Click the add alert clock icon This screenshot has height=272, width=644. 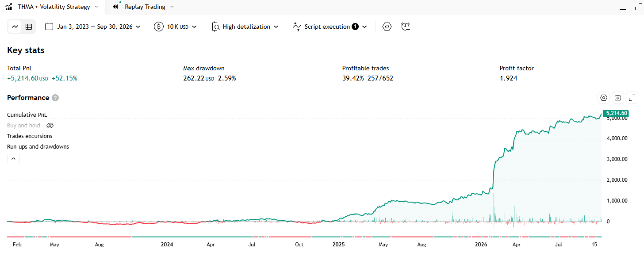406,27
